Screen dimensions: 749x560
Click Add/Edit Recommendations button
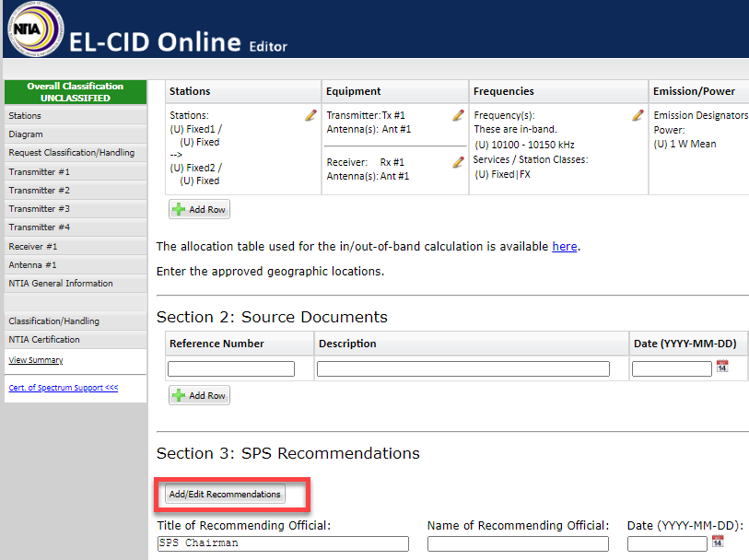click(x=225, y=494)
